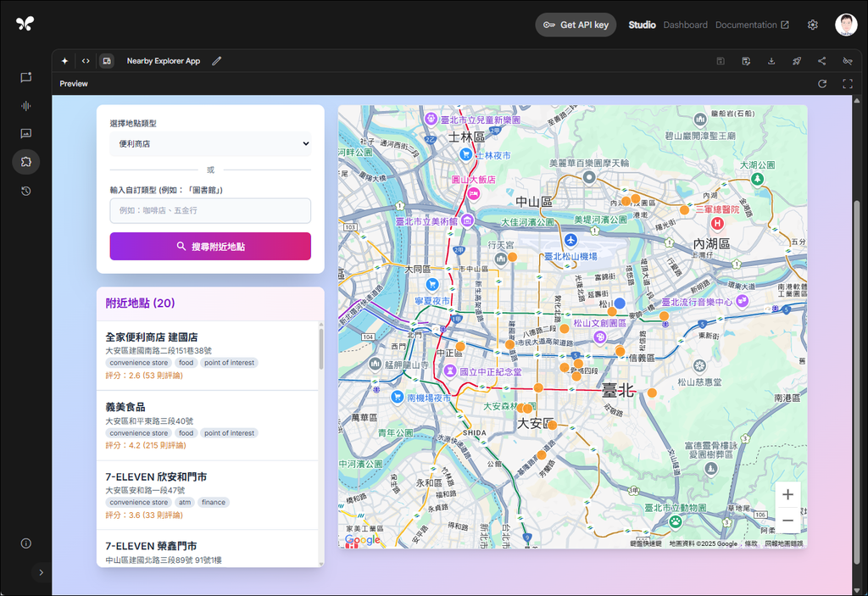Click the 搜尋附近地點 search button
868x596 pixels.
pyautogui.click(x=210, y=247)
